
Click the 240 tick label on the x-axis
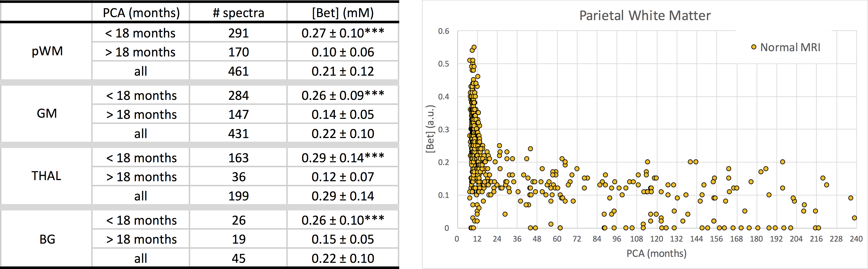tap(856, 239)
